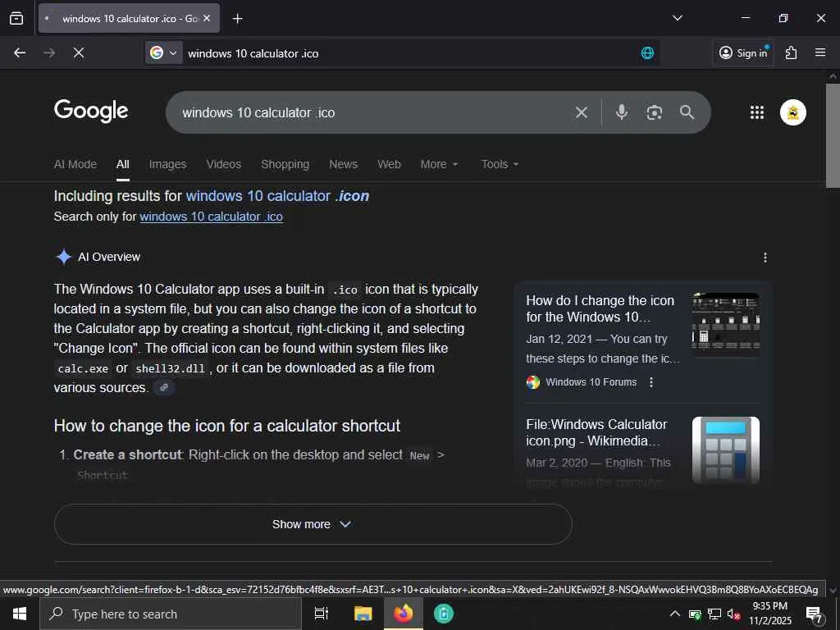Switch to Images tab

[x=167, y=164]
